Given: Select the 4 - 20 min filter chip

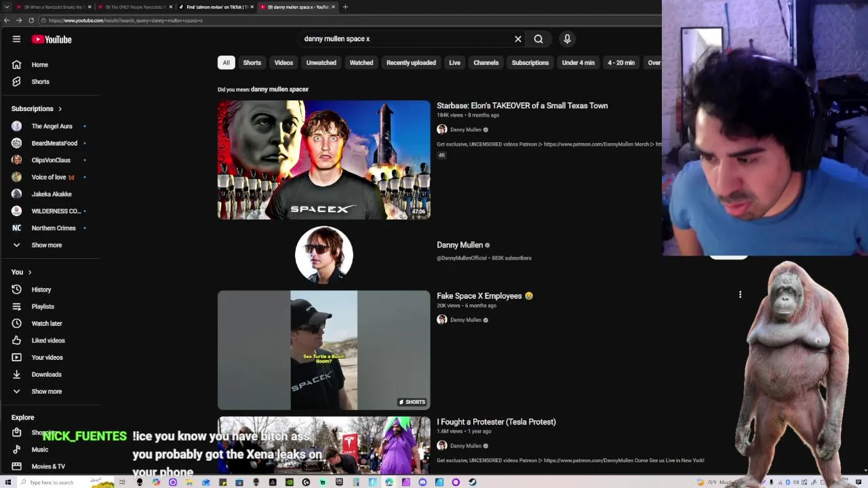Looking at the screenshot, I should pos(621,62).
